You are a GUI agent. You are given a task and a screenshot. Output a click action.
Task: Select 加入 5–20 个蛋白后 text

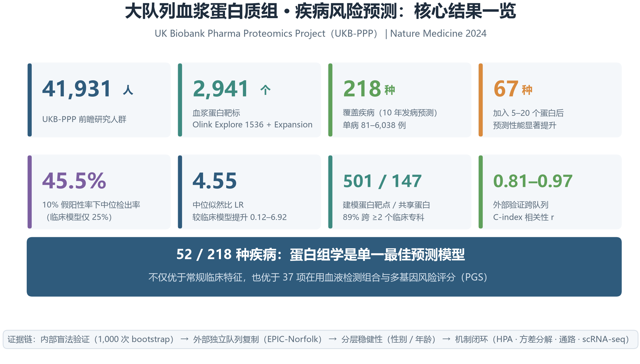click(528, 113)
